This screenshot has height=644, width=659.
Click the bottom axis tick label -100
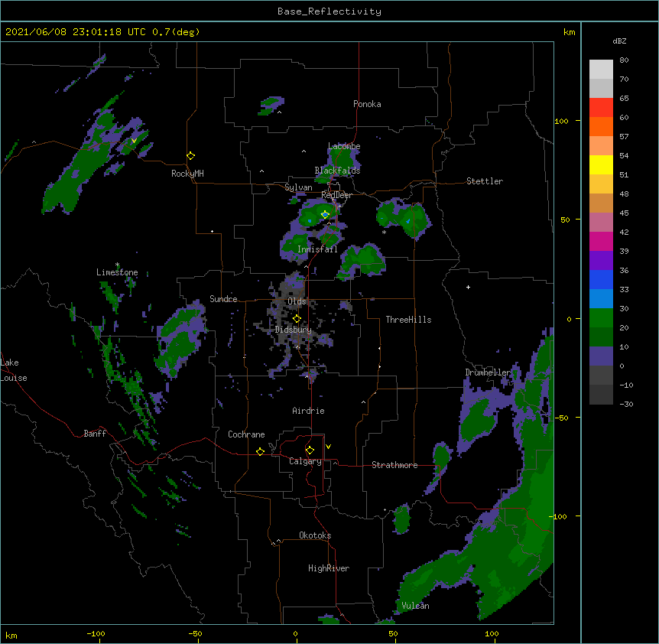click(96, 633)
